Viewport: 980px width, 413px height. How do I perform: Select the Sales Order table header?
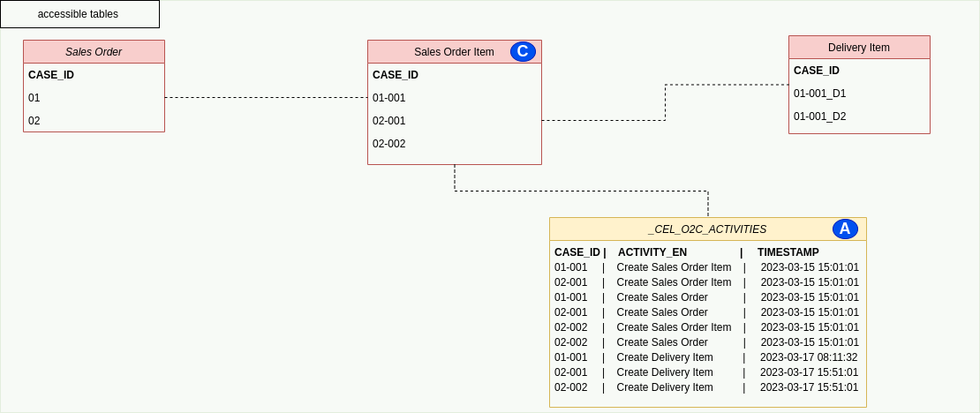pos(94,52)
